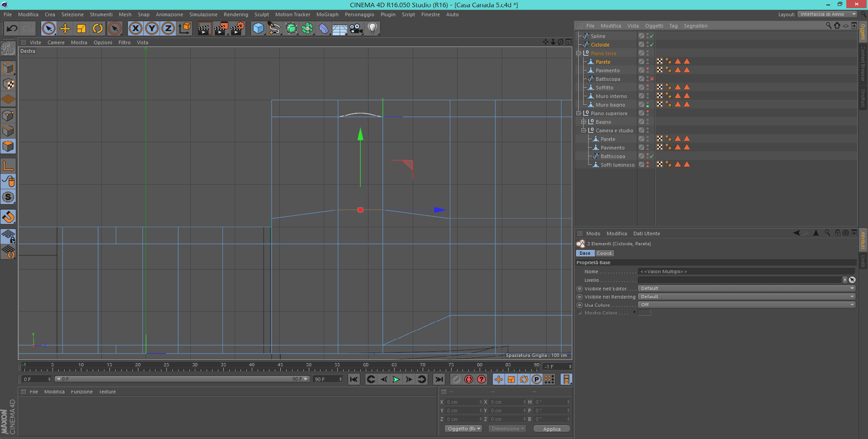Undo the last action

tap(12, 28)
